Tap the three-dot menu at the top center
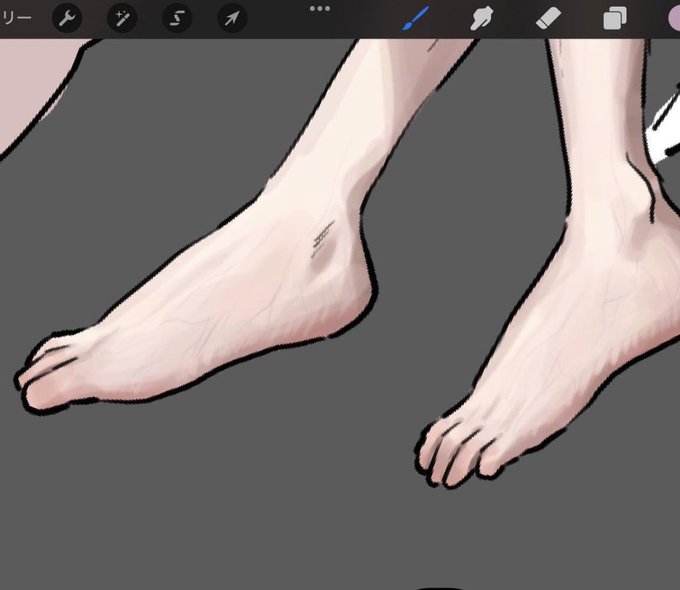This screenshot has width=680, height=590. click(320, 9)
